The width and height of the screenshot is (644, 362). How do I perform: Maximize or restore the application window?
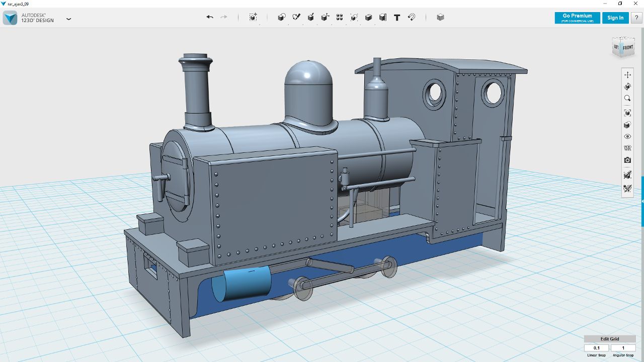pos(620,4)
